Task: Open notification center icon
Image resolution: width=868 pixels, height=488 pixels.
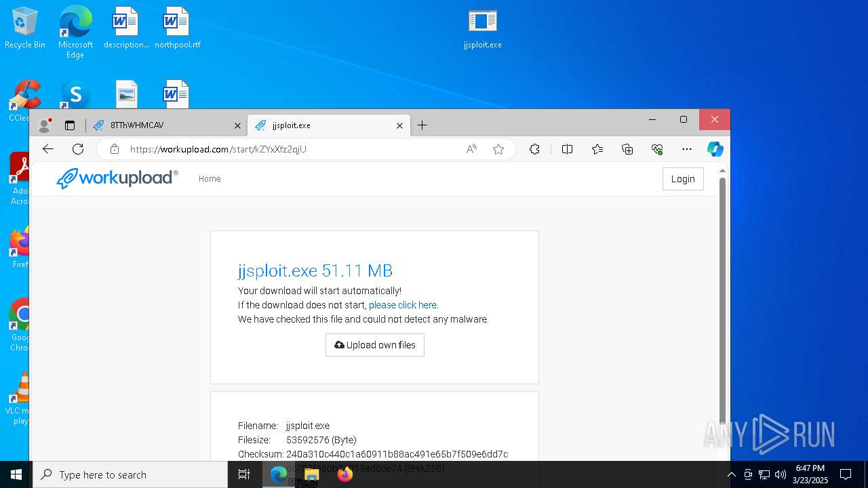Action: pos(846,474)
